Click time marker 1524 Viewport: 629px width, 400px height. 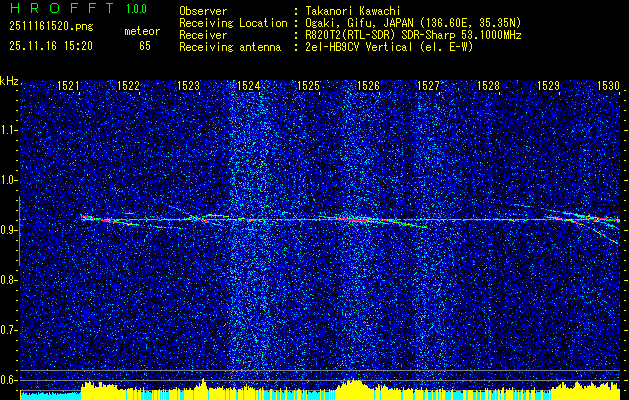coord(248,85)
